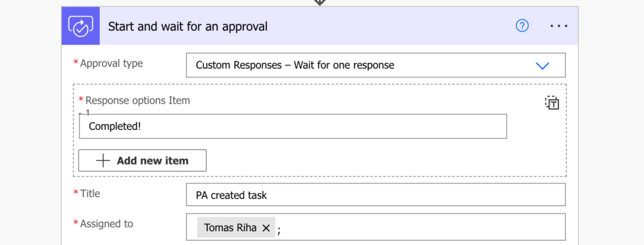
Task: Remove Tomas Riha from Assigned to
Action: pos(266,228)
